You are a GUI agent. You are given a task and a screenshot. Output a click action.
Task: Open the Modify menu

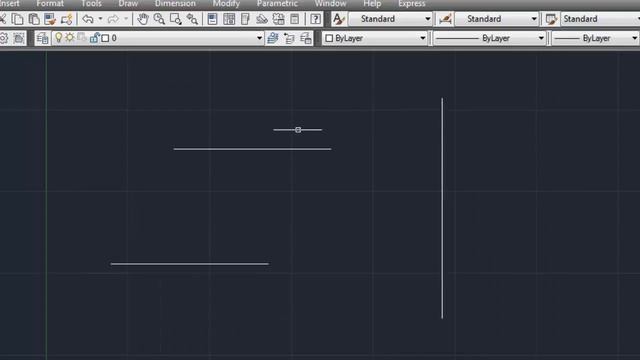point(226,4)
